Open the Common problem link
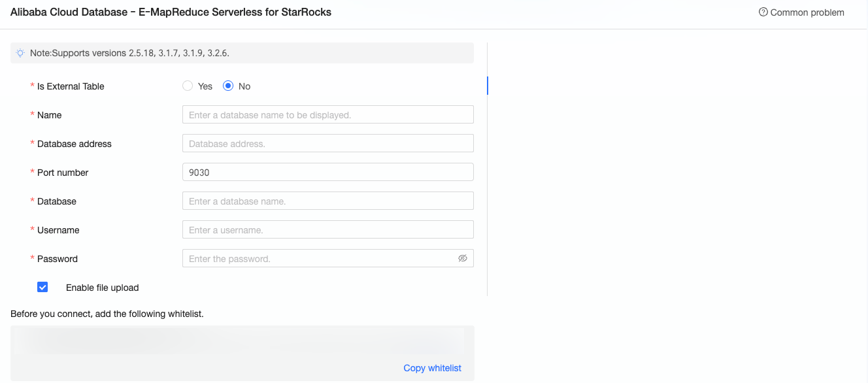The height and width of the screenshot is (383, 868). [x=807, y=12]
